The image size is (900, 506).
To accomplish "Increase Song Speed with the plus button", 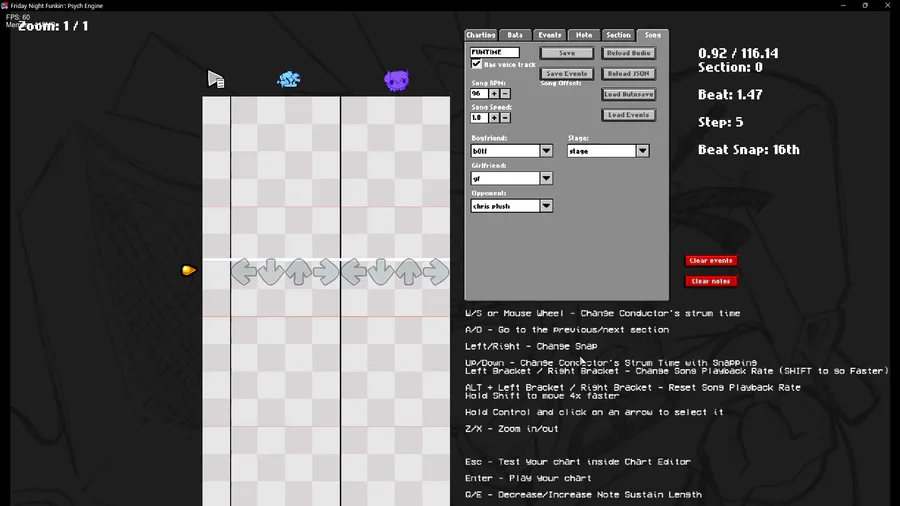I will [x=494, y=118].
